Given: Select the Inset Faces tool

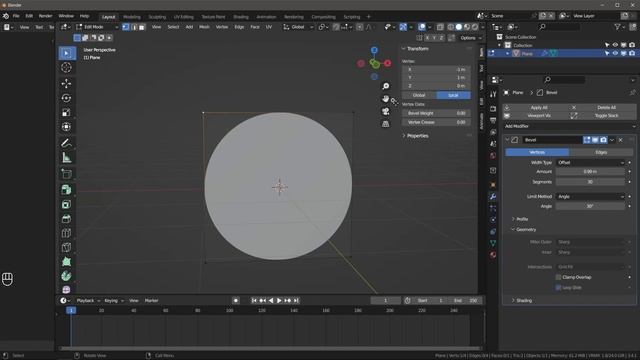Looking at the screenshot, I should (66, 204).
